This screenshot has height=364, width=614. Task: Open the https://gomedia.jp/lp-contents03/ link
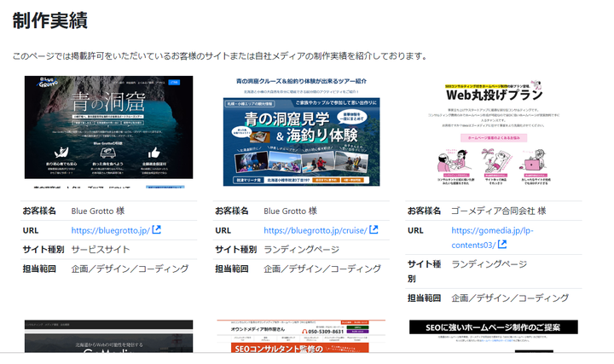[x=492, y=238]
